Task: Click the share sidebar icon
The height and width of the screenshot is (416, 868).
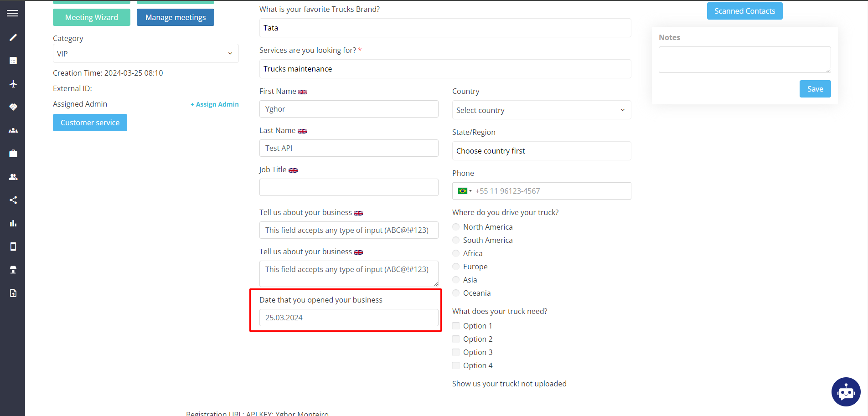Action: coord(13,200)
